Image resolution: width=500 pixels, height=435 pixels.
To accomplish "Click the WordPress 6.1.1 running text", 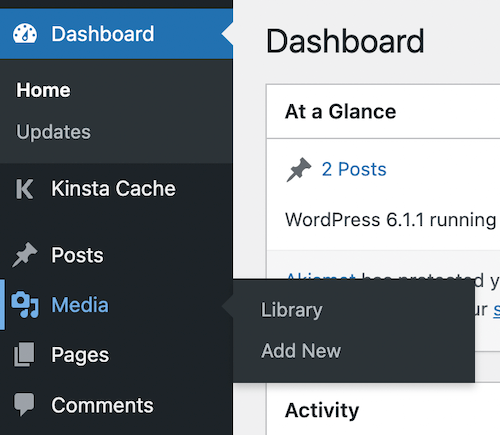I will pos(391,220).
